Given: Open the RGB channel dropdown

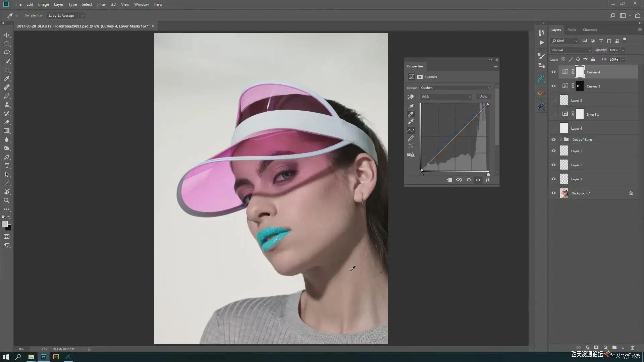Looking at the screenshot, I should 446,97.
